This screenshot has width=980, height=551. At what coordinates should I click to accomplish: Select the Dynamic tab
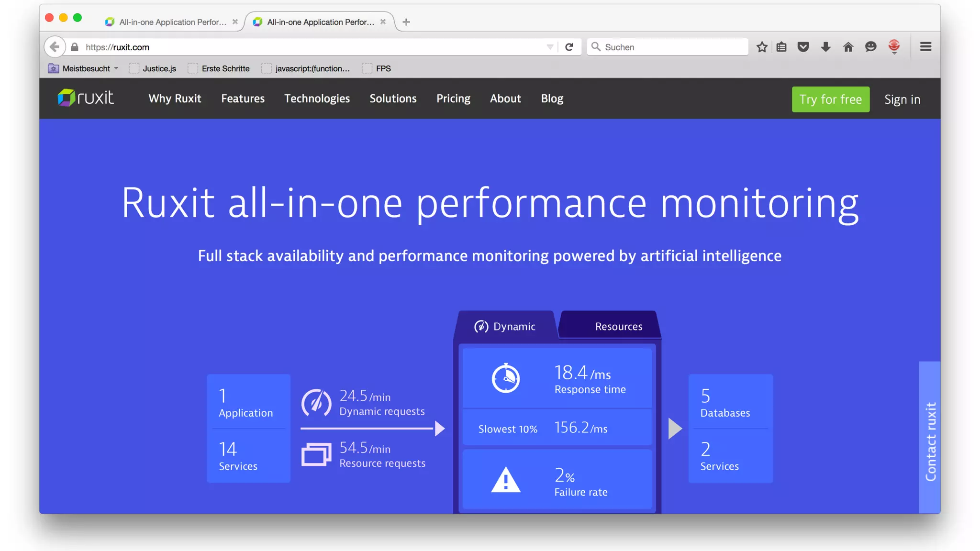click(x=505, y=327)
